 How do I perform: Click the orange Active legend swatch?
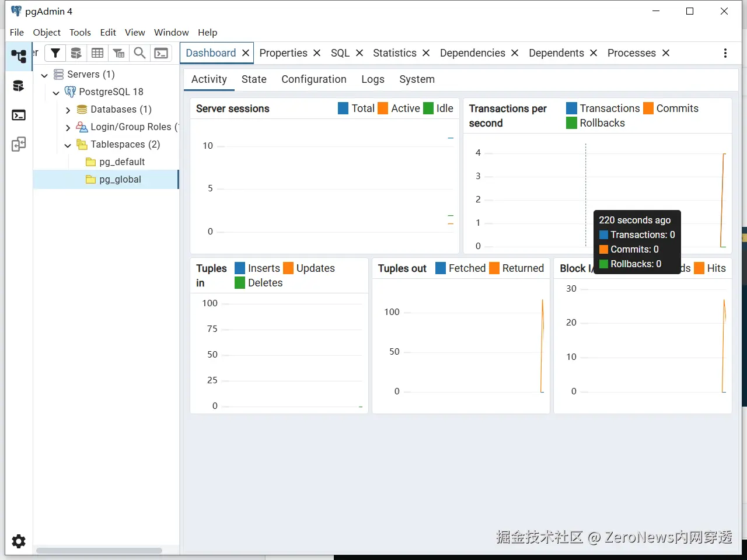click(383, 108)
